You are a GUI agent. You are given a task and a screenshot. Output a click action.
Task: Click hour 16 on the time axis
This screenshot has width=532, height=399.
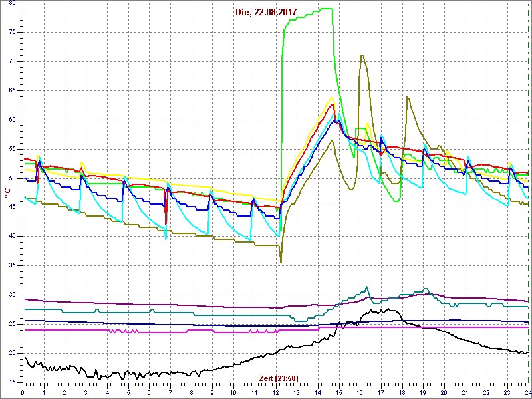tap(360, 391)
